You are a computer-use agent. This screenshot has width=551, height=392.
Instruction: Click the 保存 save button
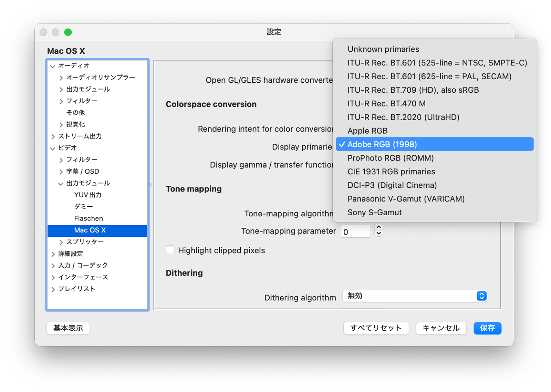487,328
